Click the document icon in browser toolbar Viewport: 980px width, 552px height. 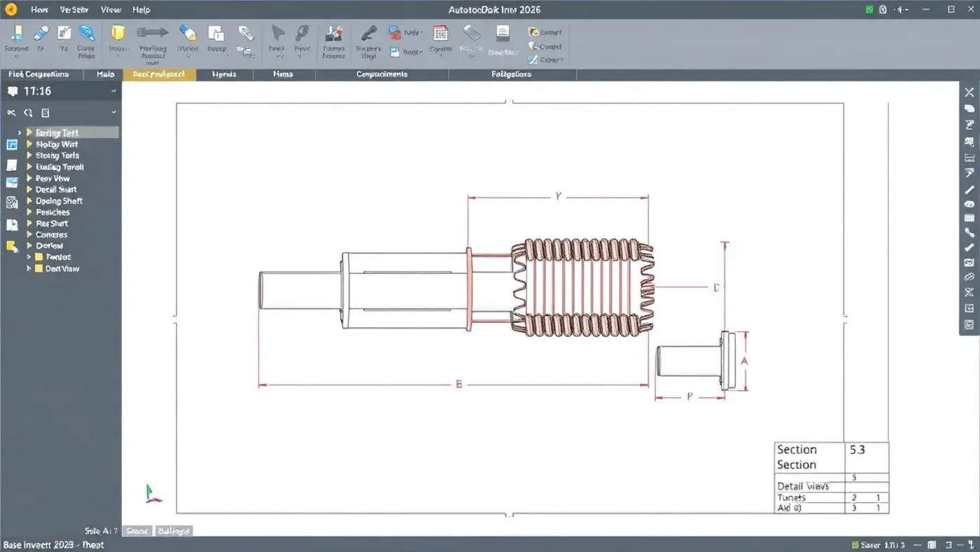coord(45,112)
